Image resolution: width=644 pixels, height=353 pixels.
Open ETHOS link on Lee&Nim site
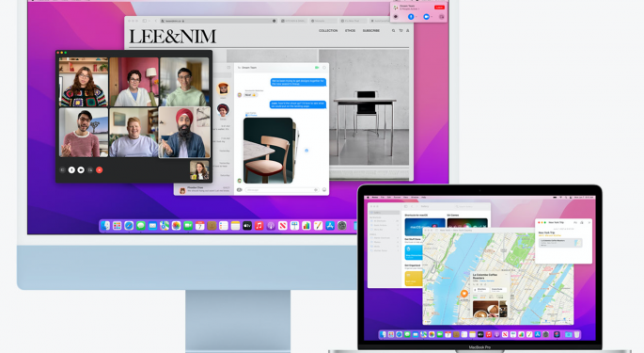(351, 31)
